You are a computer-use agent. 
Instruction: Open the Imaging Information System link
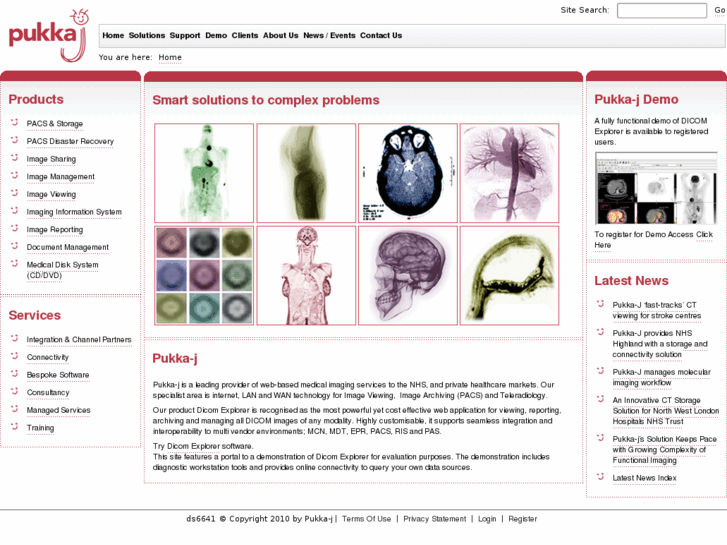click(74, 212)
